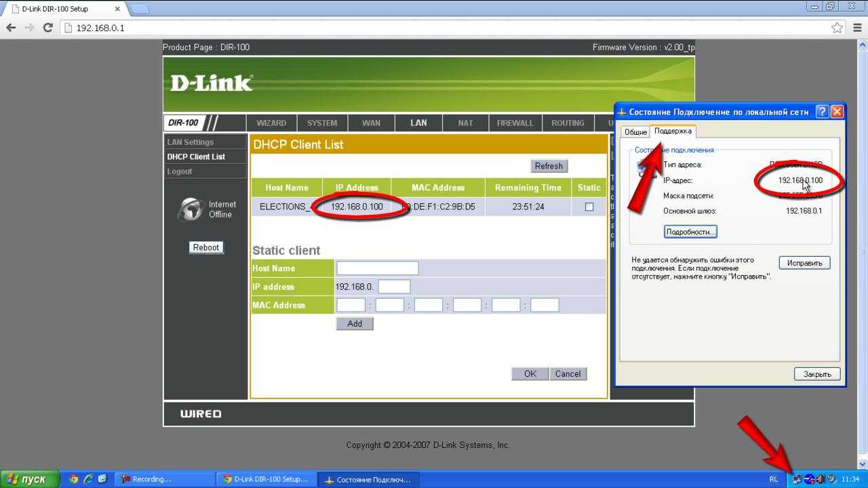Image resolution: width=868 pixels, height=488 pixels.
Task: Click the RL language indicator
Action: coord(774,479)
